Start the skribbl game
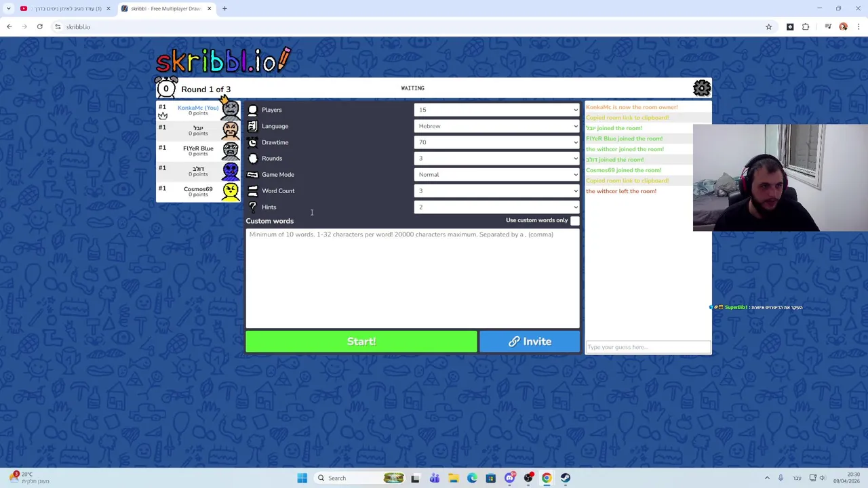 [361, 342]
